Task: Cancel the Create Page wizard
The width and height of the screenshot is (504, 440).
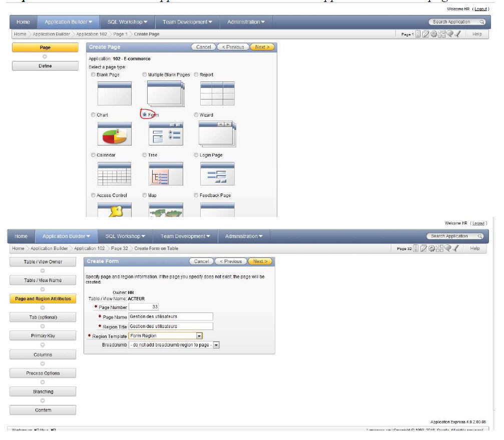Action: [x=204, y=47]
